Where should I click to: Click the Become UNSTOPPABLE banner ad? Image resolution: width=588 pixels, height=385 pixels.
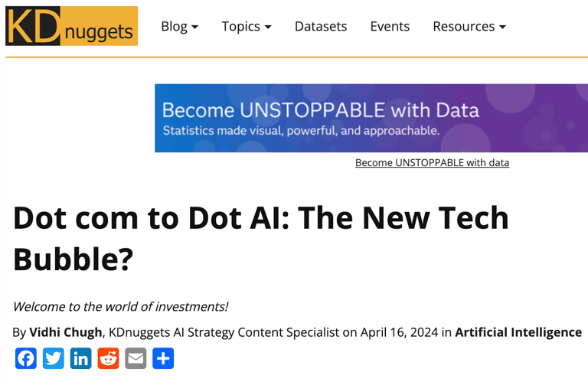371,118
